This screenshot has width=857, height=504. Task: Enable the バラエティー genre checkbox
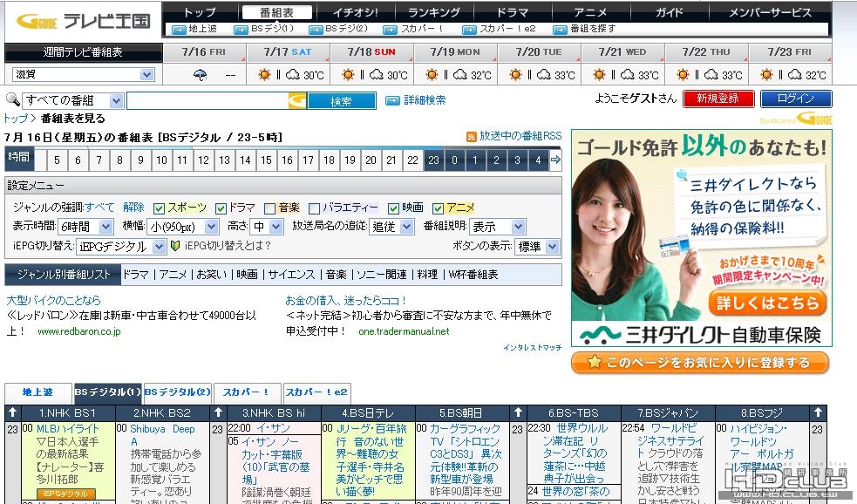tap(314, 208)
